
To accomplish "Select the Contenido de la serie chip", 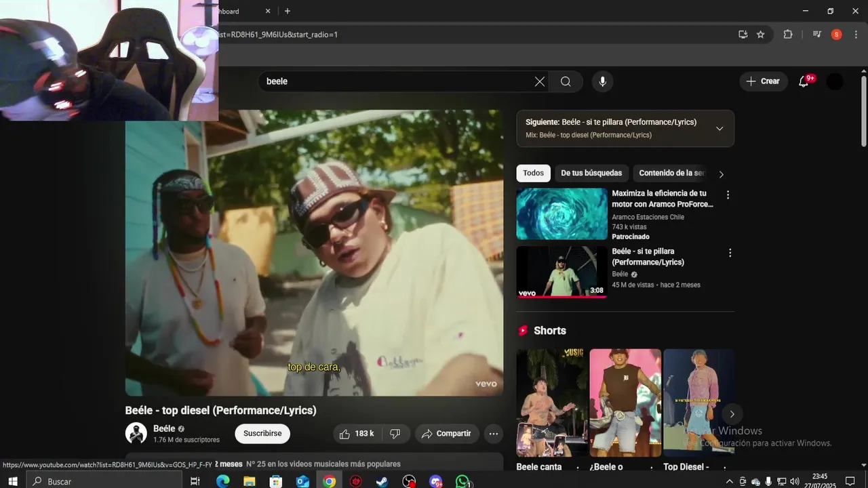I will 671,174.
